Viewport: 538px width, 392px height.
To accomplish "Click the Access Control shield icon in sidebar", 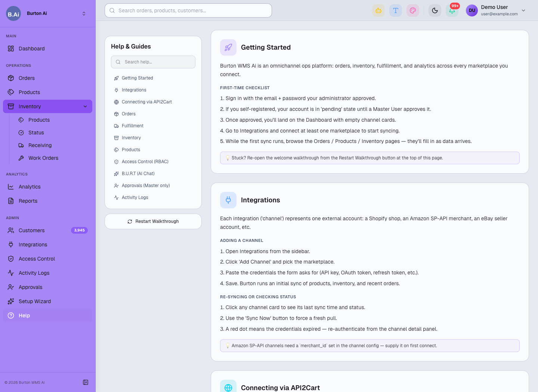I will click(11, 259).
